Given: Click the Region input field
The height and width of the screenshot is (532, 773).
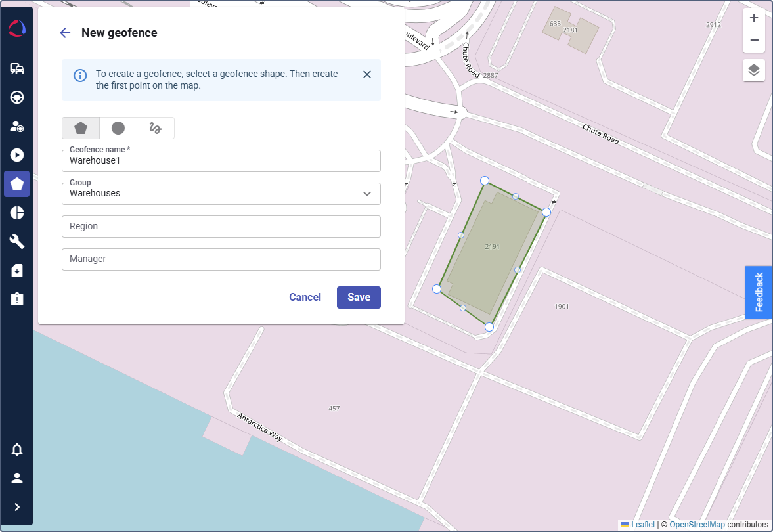Looking at the screenshot, I should coord(221,227).
